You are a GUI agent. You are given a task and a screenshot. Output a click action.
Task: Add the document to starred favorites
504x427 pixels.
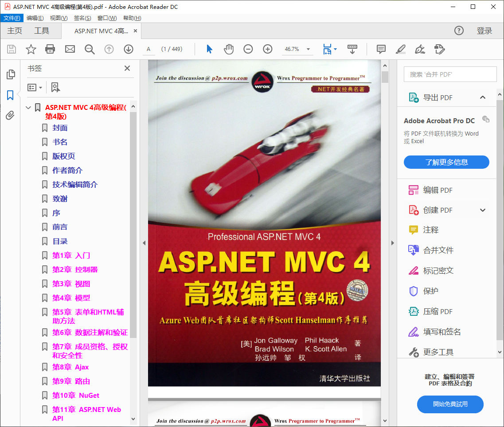click(31, 49)
